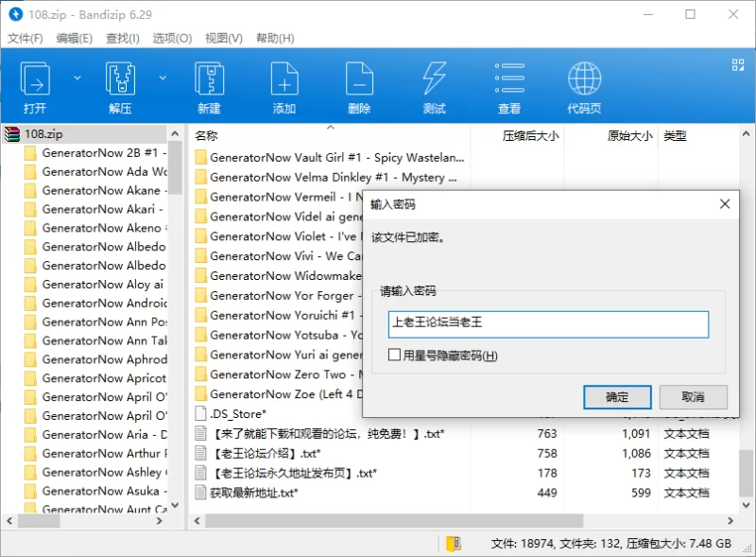Image resolution: width=756 pixels, height=557 pixels.
Task: Click status bar text 压缩包大小: 7.48 GB
Action: (x=679, y=544)
